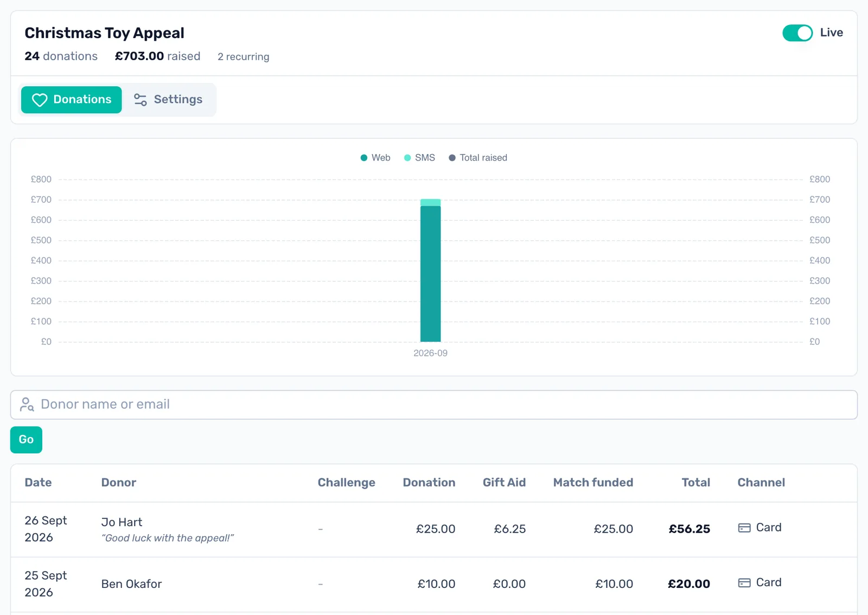Image resolution: width=868 pixels, height=615 pixels.
Task: Click the Match funded column header
Action: [593, 483]
